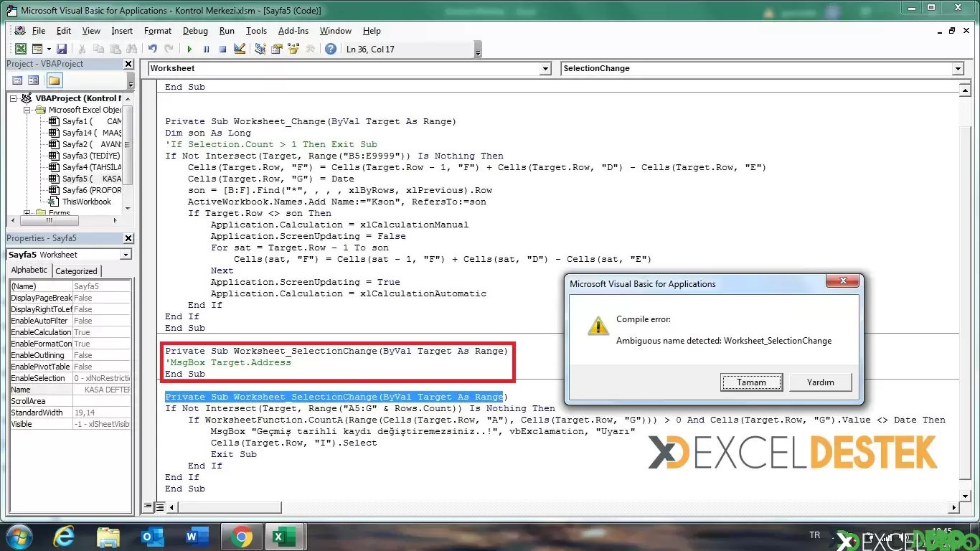Viewport: 980px width, 551px height.
Task: Open Outlook from the taskbar
Action: click(x=153, y=537)
